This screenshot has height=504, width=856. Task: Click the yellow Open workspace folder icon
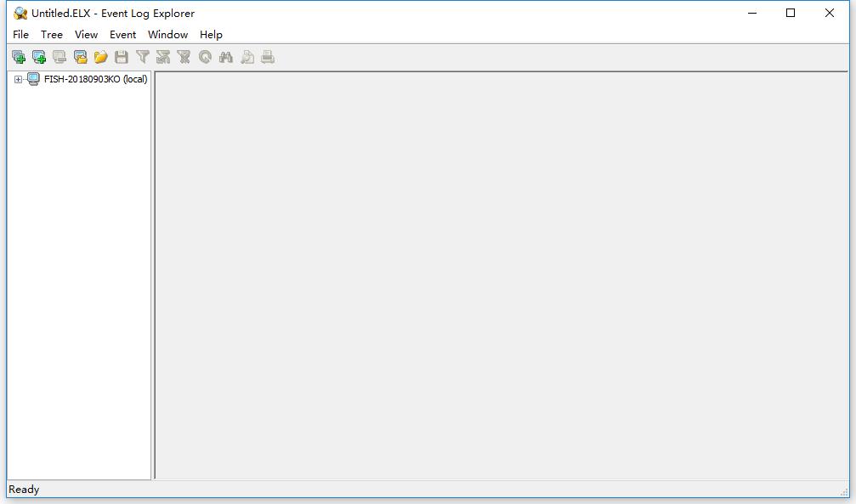[101, 57]
